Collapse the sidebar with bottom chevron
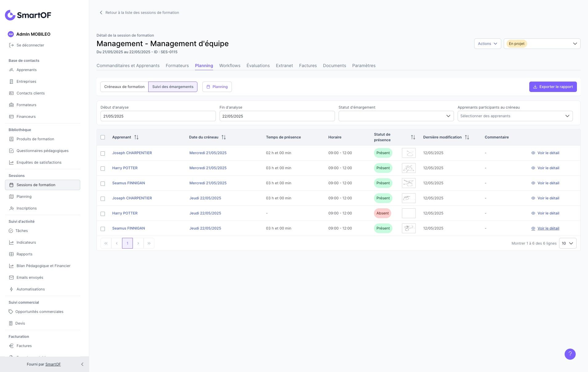The height and width of the screenshot is (372, 588). coord(82,364)
